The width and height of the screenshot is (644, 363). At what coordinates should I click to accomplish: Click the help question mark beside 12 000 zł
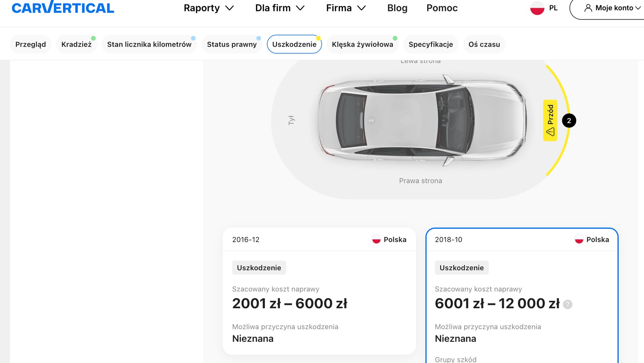pyautogui.click(x=568, y=304)
